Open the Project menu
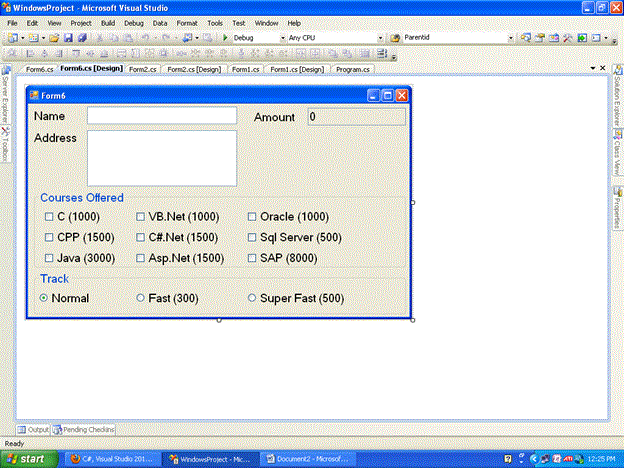Image resolution: width=624 pixels, height=468 pixels. tap(81, 23)
